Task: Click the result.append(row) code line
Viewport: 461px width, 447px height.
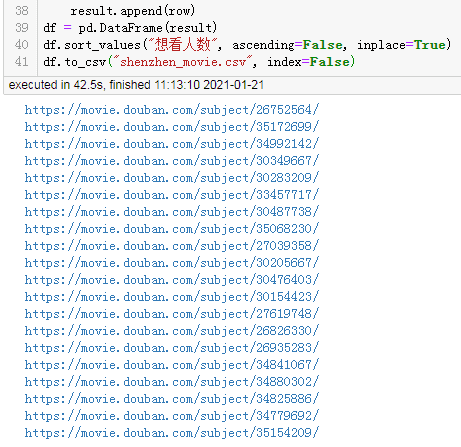Action: point(133,11)
